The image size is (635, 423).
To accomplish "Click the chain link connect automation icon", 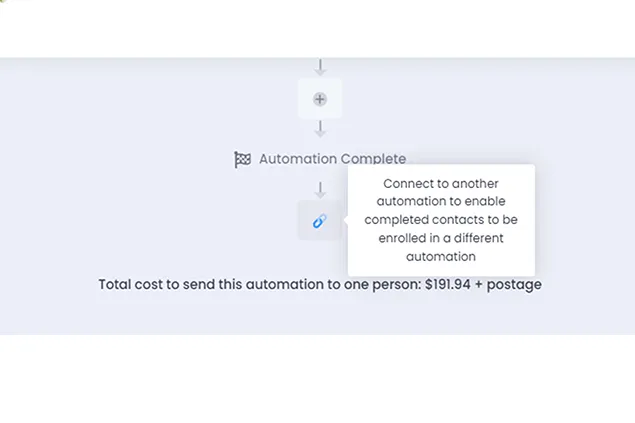I will click(320, 221).
